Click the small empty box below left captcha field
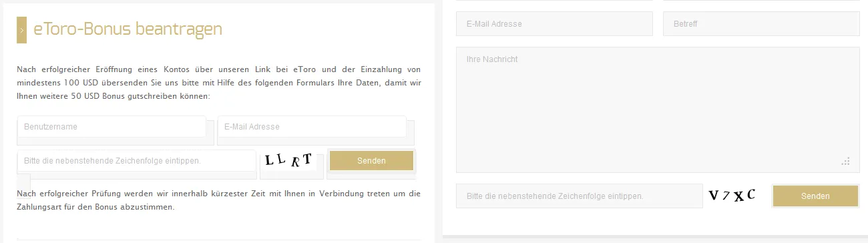Image resolution: width=868 pixels, height=243 pixels. [x=24, y=180]
